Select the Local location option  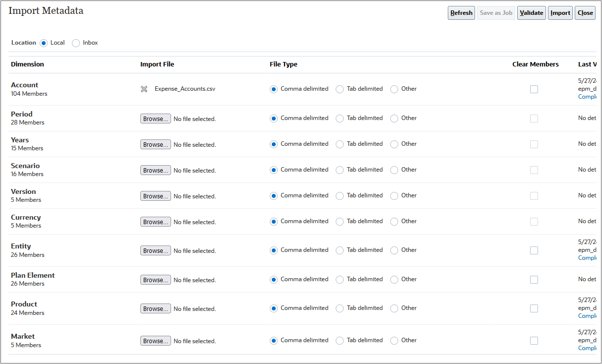tap(44, 43)
